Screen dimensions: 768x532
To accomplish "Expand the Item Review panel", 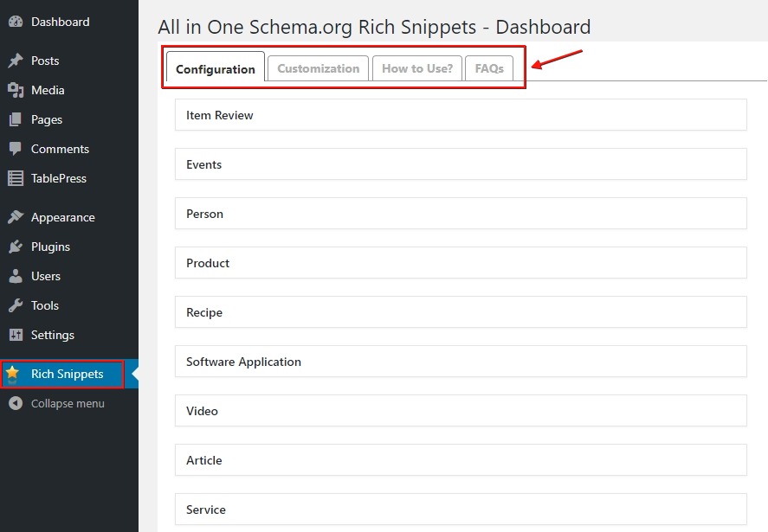I will [460, 114].
